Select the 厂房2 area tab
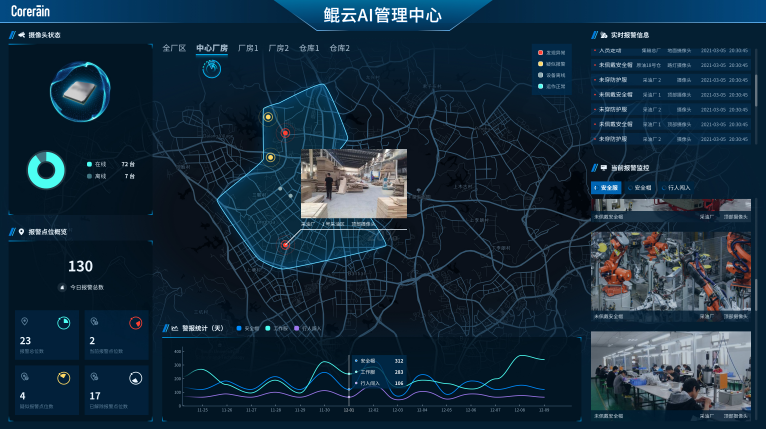766x429 pixels. pos(278,48)
